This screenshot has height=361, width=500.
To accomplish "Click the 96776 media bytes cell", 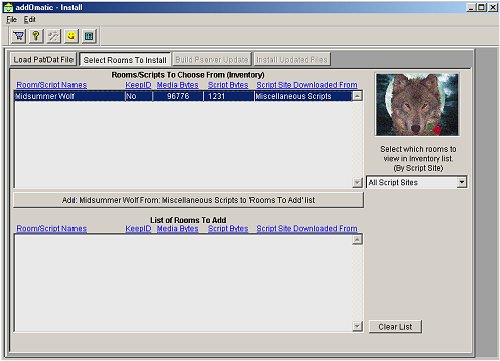I will click(178, 96).
